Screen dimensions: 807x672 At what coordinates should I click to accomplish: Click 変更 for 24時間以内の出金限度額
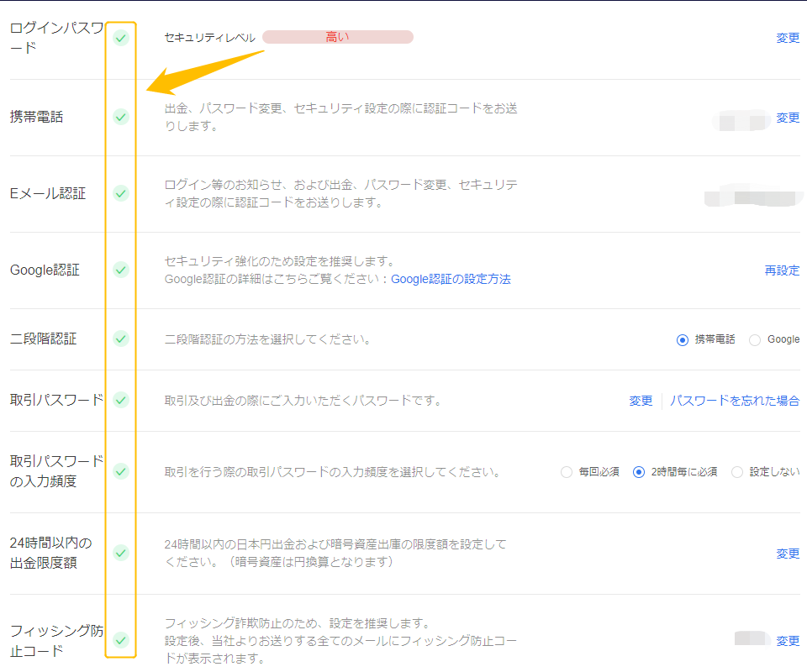(x=788, y=554)
